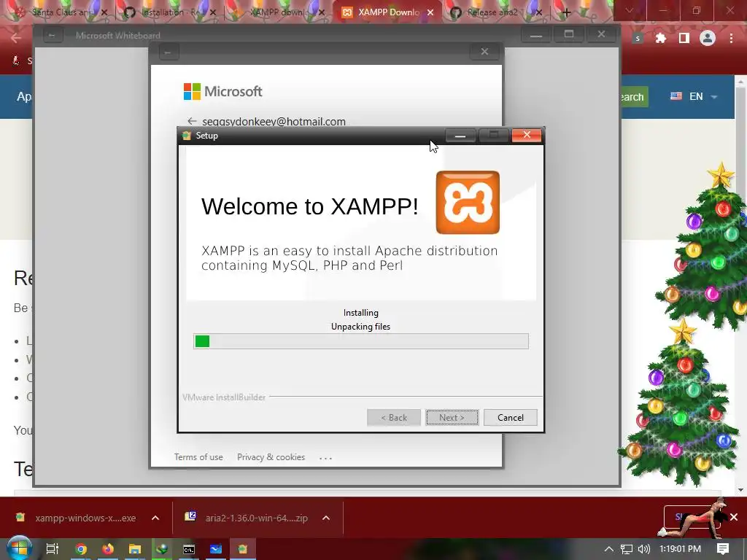Image resolution: width=747 pixels, height=560 pixels.
Task: Click the taskbar clock 1:19:01 PM
Action: [680, 549]
